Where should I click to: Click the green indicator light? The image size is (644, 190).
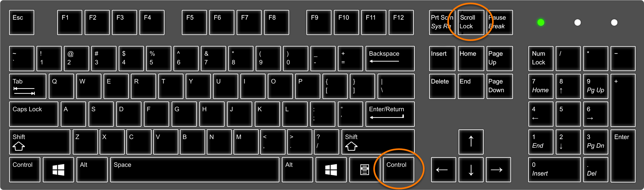(x=541, y=22)
